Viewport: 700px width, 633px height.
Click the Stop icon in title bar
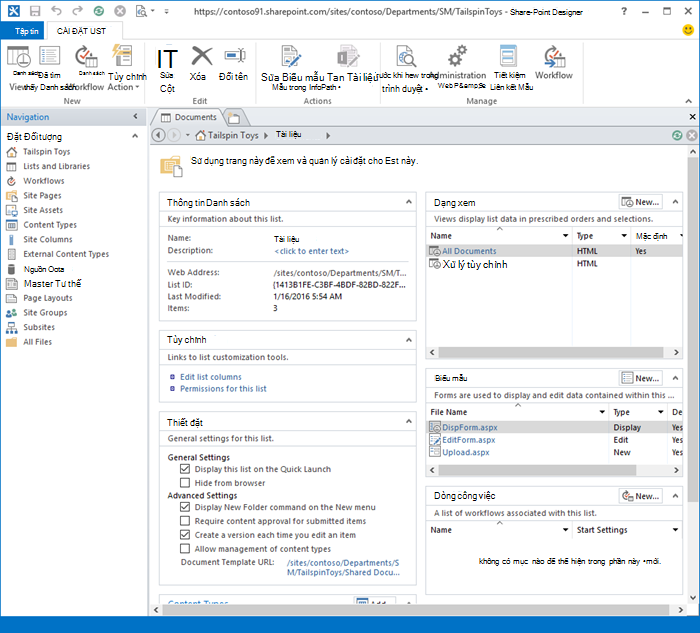[x=120, y=11]
